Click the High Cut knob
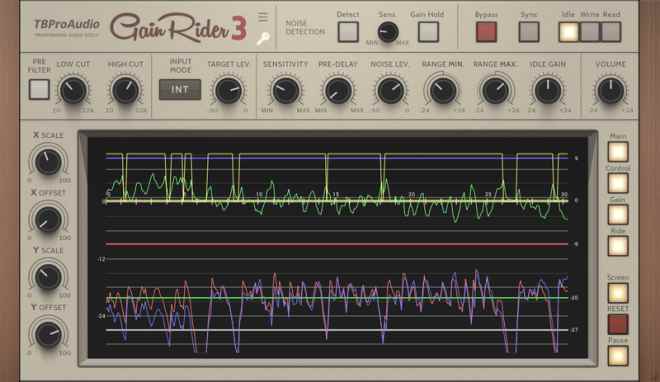Screen dimensions: 660x382 pos(125,90)
